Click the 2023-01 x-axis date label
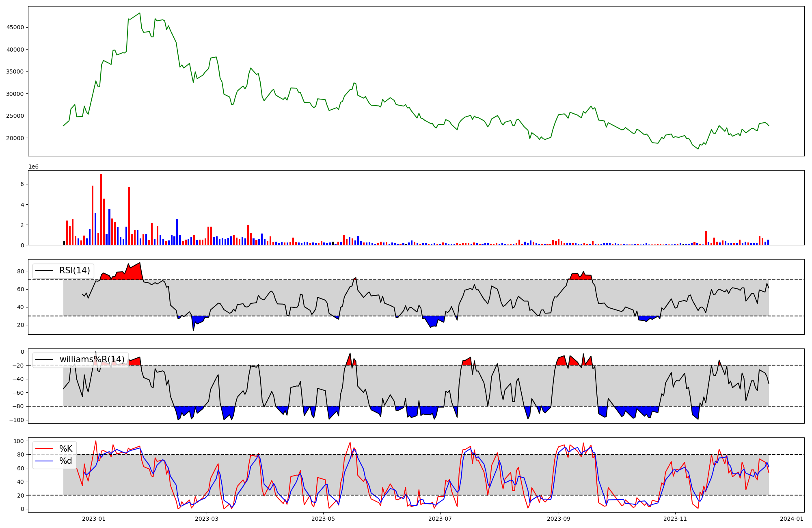This screenshot has width=812, height=528. [94, 518]
